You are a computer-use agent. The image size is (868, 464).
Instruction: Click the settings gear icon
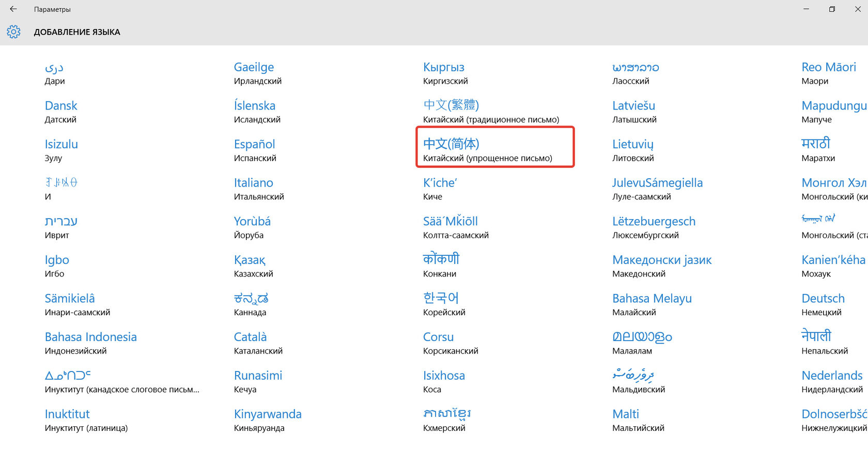pyautogui.click(x=13, y=32)
